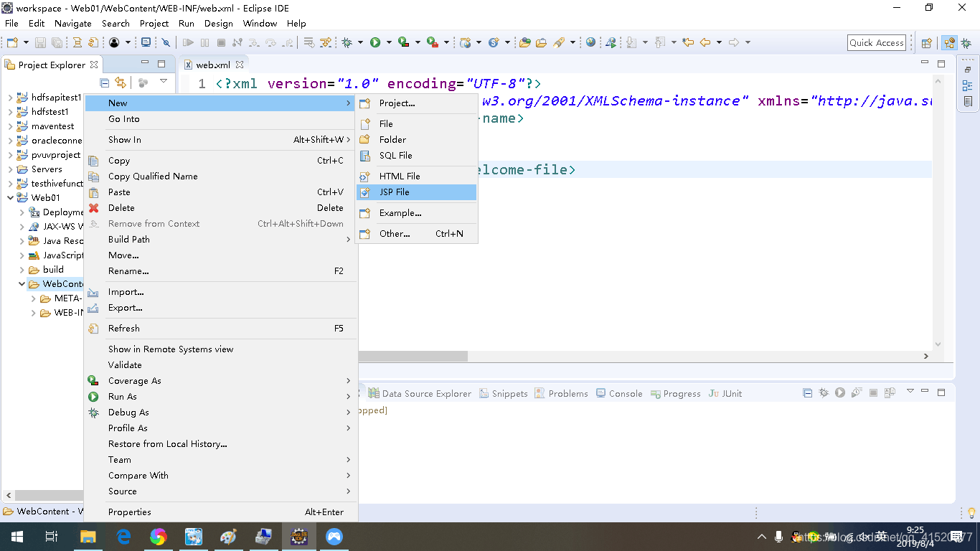Switch to the Console tab
The image size is (980, 551).
[x=620, y=393]
